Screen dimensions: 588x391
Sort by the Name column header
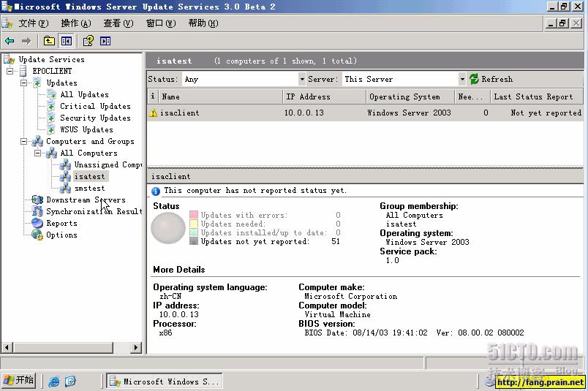click(221, 96)
